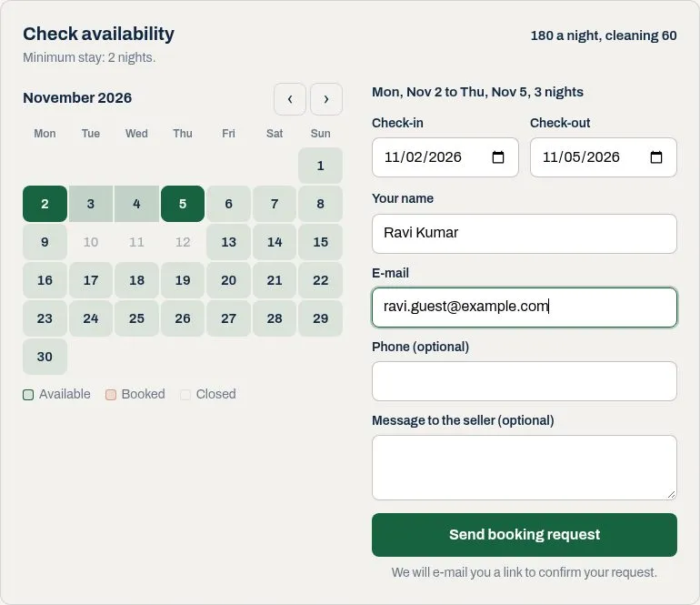Viewport: 700px width, 605px height.
Task: Select check-in day 2 on calendar
Action: coord(45,204)
